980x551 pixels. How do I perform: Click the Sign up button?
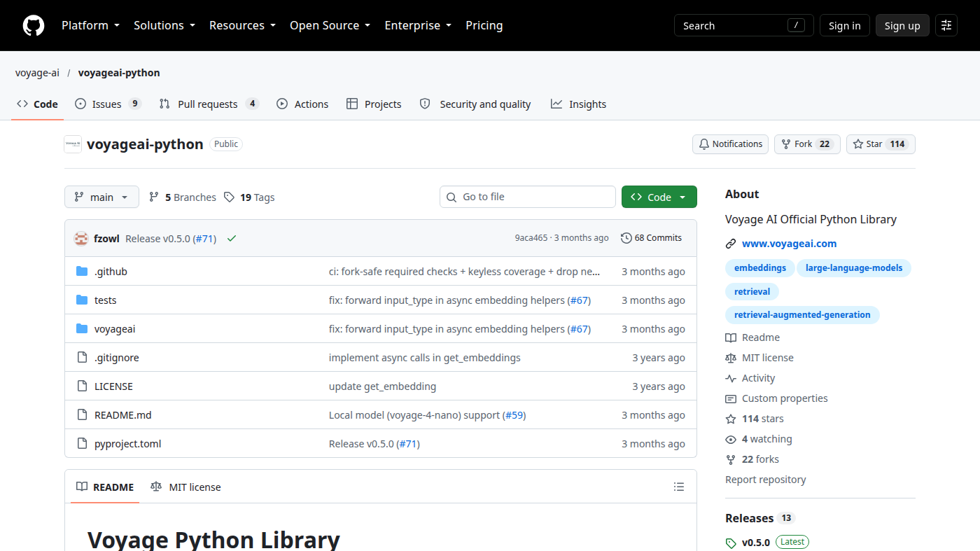click(902, 25)
